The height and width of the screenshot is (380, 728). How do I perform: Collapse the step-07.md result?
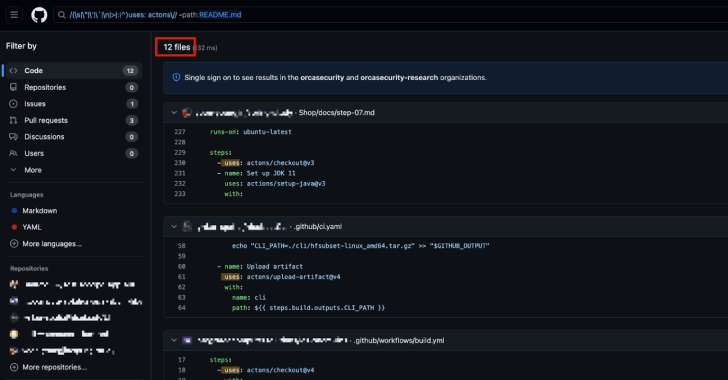[174, 112]
